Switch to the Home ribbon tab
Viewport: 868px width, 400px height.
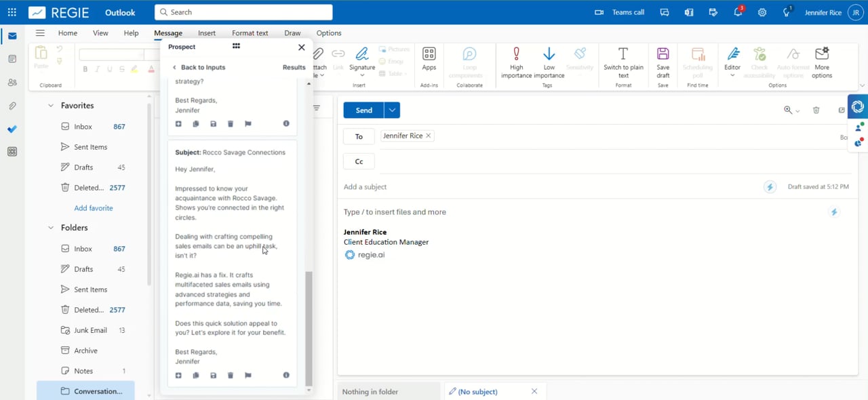tap(67, 33)
